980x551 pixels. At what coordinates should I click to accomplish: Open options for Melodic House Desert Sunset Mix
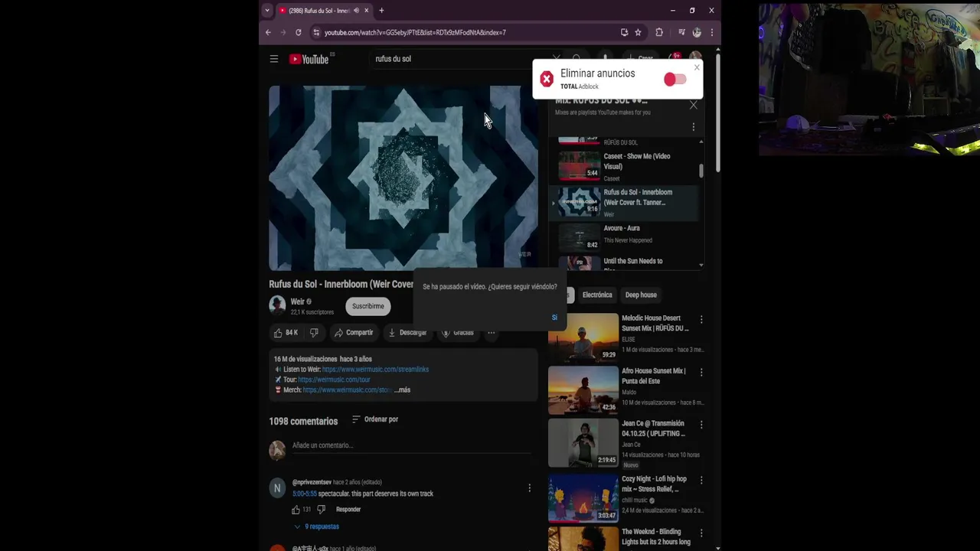[701, 319]
